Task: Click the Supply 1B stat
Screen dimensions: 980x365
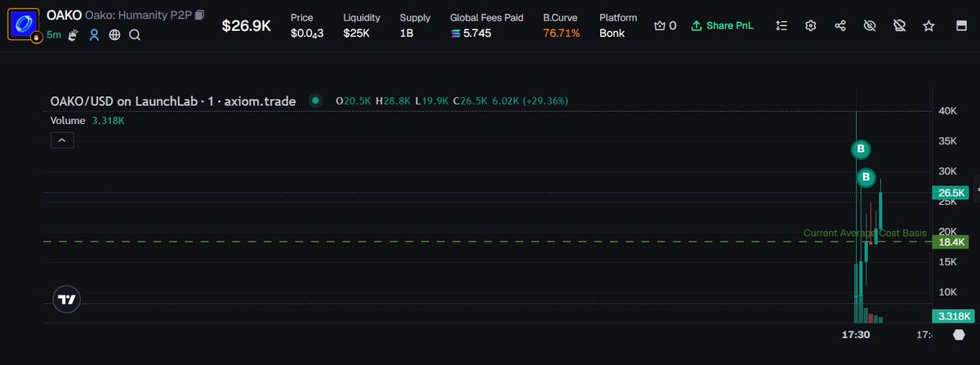Action: (x=415, y=25)
